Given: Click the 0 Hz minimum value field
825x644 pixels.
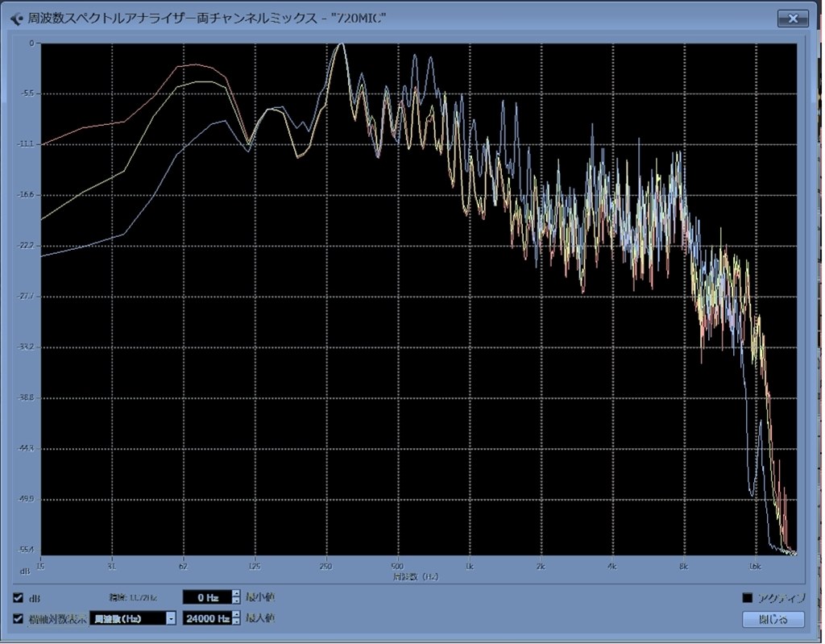Looking at the screenshot, I should pos(206,598).
